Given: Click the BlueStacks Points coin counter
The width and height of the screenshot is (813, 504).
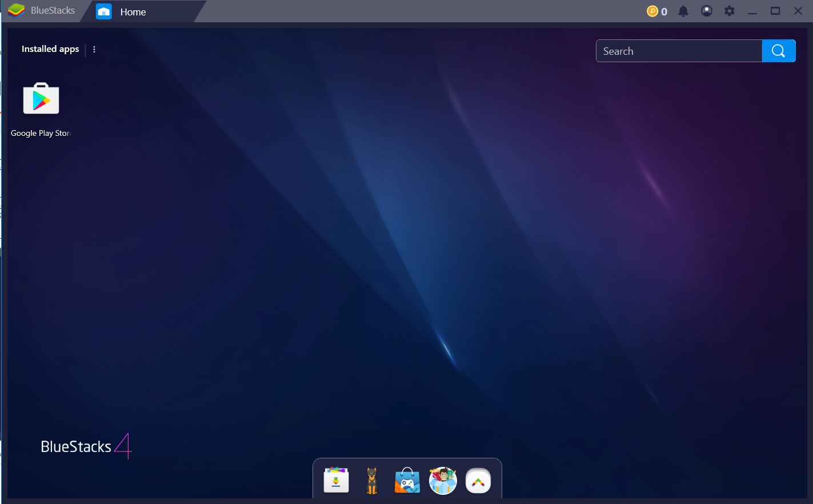Looking at the screenshot, I should pyautogui.click(x=656, y=11).
